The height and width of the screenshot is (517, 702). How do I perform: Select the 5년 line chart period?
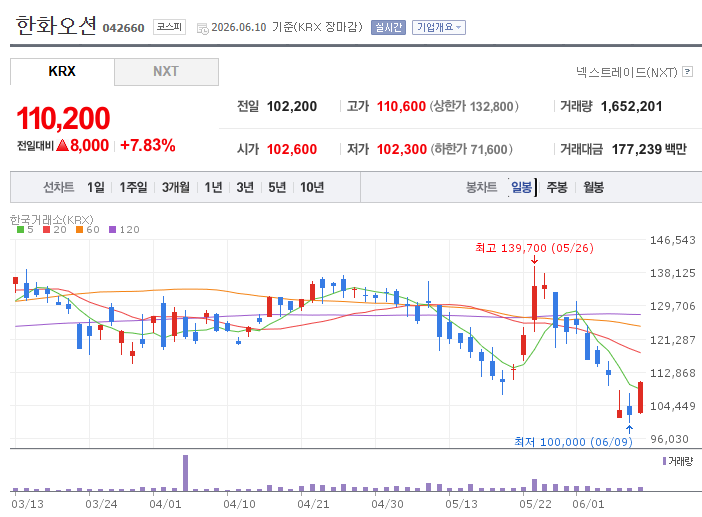click(x=277, y=187)
